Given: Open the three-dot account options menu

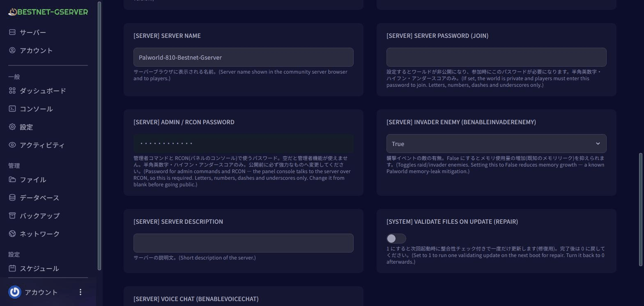Looking at the screenshot, I should pyautogui.click(x=80, y=292).
